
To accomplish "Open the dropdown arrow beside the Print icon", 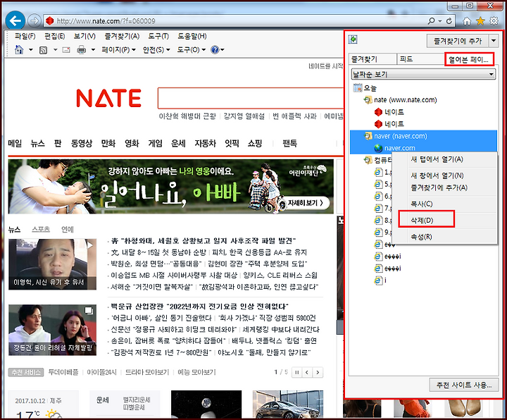I will (x=93, y=50).
